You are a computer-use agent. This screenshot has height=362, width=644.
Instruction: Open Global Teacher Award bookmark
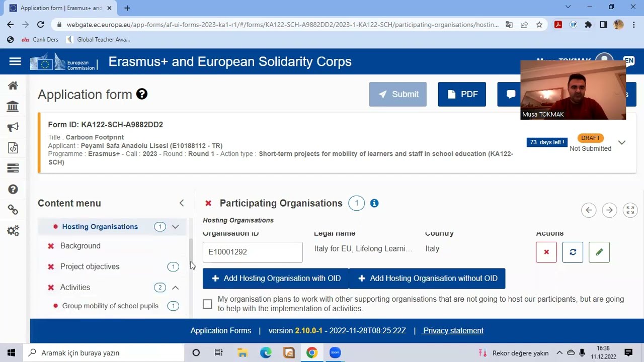coord(98,39)
